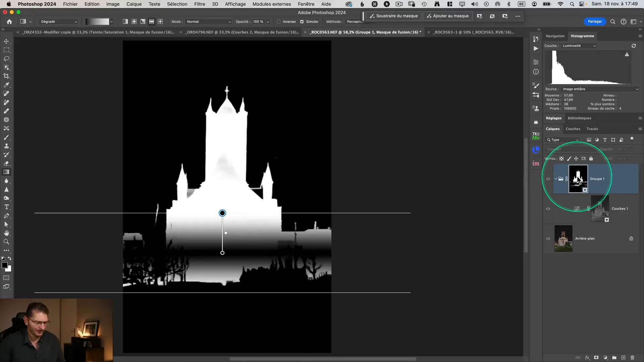Click the Home icon in options bar
The width and height of the screenshot is (644, 362).
click(9, 21)
